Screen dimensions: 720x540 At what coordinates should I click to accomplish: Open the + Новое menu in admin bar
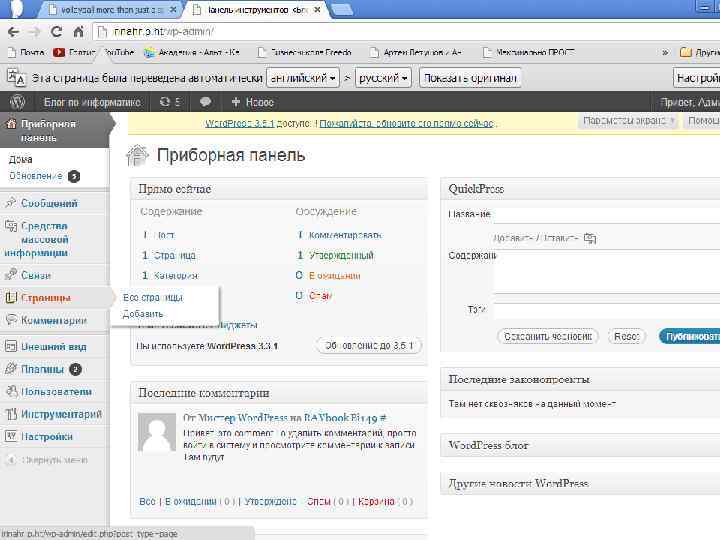(x=253, y=102)
